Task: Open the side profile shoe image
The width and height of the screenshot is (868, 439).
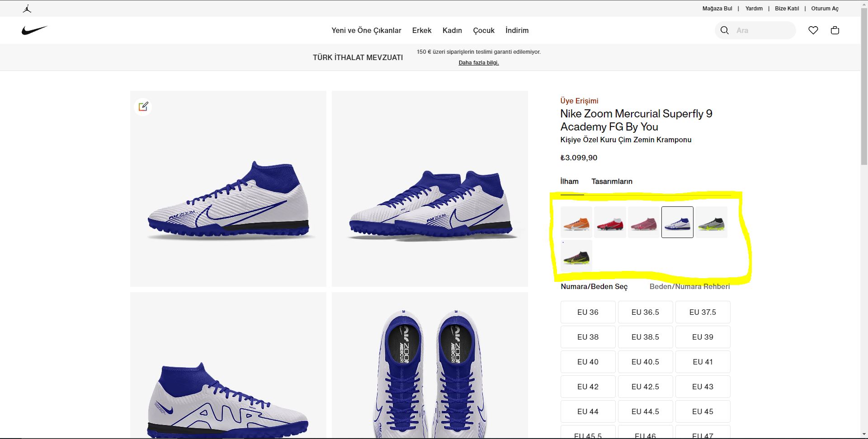Action: 228,189
